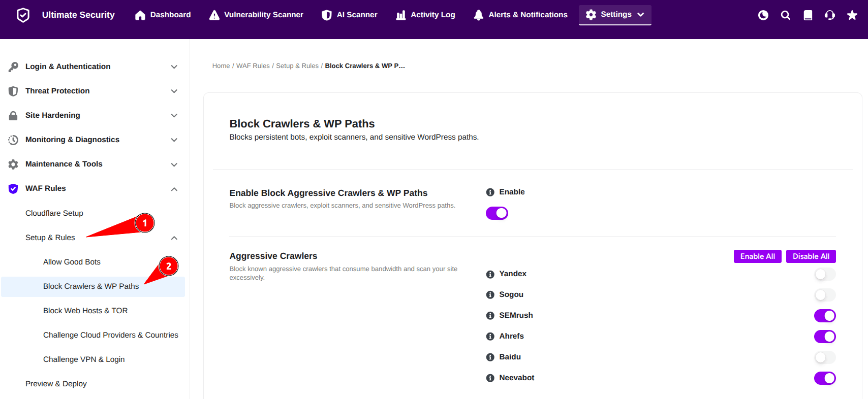
Task: Open documentation book icon in header
Action: (x=808, y=15)
